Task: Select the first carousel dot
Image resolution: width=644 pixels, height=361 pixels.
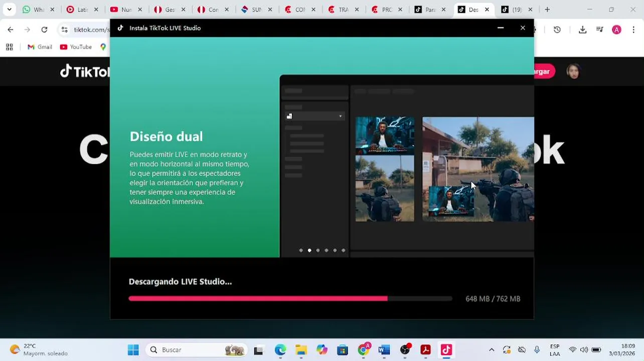Action: [x=301, y=250]
